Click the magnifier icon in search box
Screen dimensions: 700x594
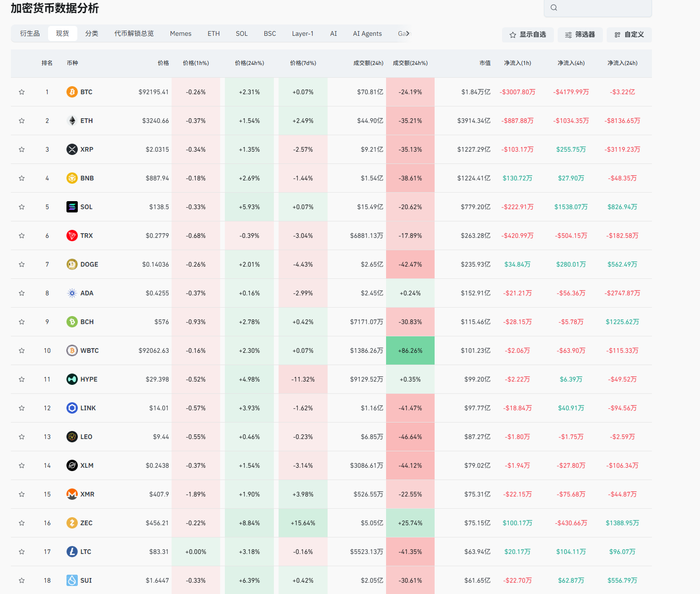(554, 8)
